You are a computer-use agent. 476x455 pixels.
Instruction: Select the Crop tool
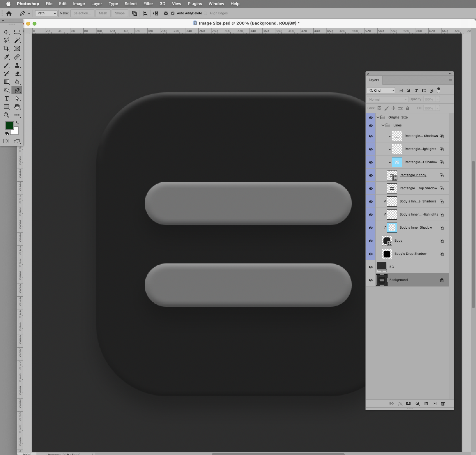point(6,49)
